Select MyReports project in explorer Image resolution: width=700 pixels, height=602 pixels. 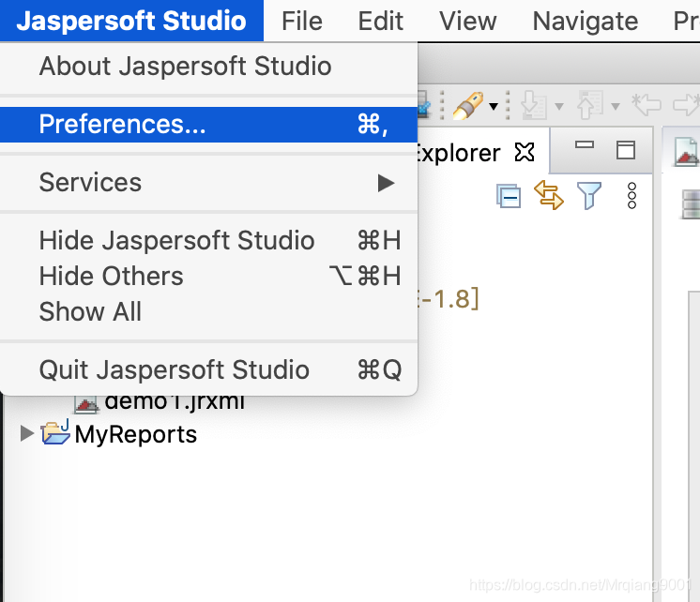click(136, 435)
